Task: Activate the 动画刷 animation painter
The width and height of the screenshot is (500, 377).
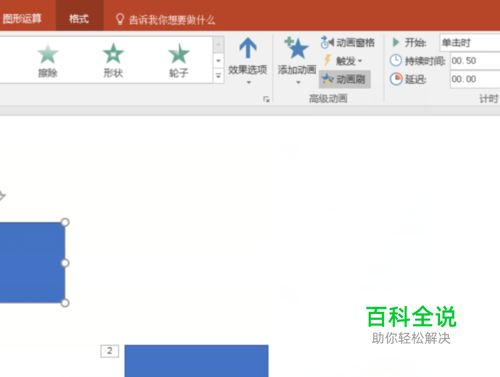Action: pyautogui.click(x=344, y=79)
